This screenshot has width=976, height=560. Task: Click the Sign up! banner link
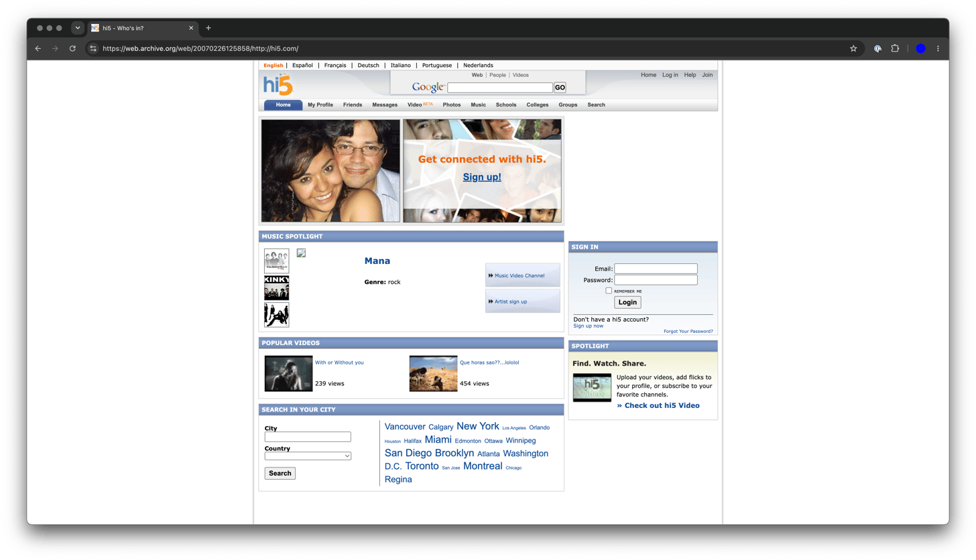pyautogui.click(x=482, y=177)
